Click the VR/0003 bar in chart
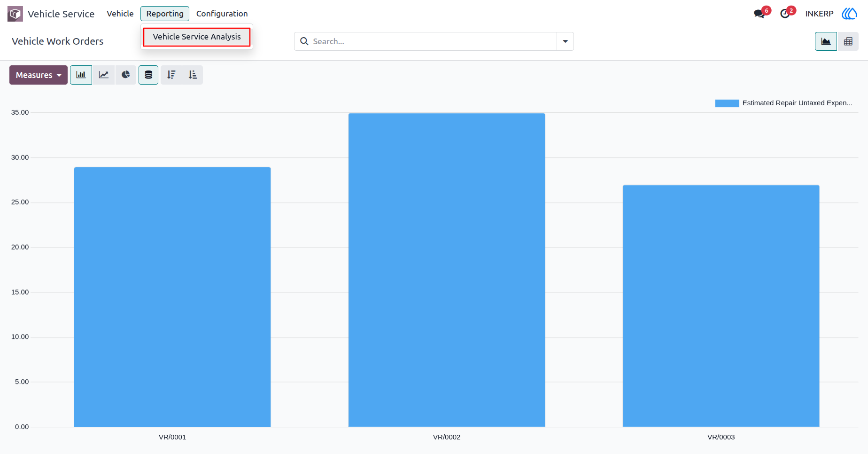Image resolution: width=868 pixels, height=454 pixels. [x=721, y=306]
